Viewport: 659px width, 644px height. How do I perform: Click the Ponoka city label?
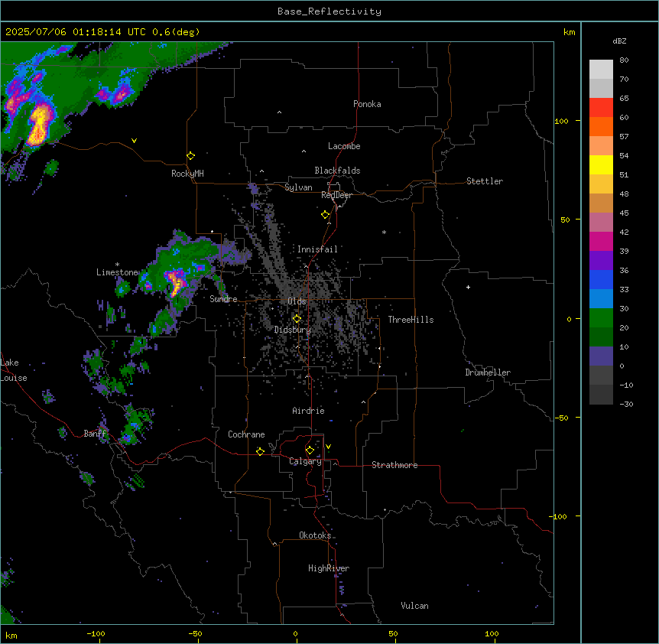[x=367, y=104]
